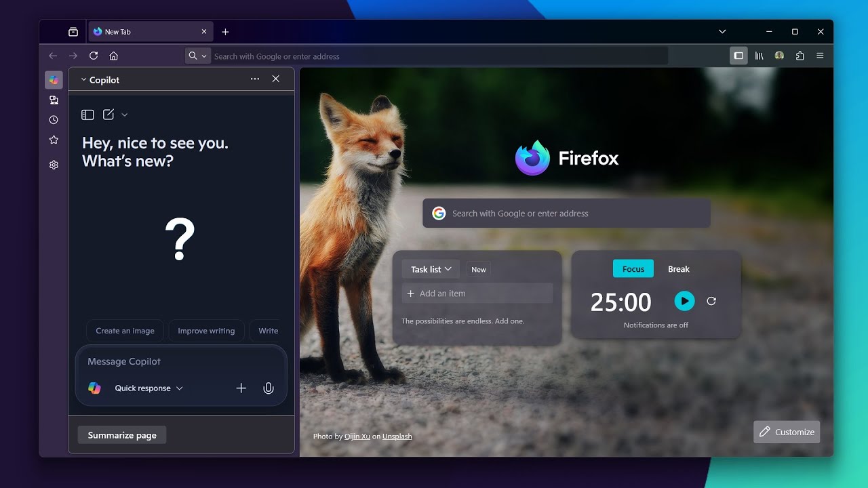
Task: Click the Google icon in search box
Action: 439,213
